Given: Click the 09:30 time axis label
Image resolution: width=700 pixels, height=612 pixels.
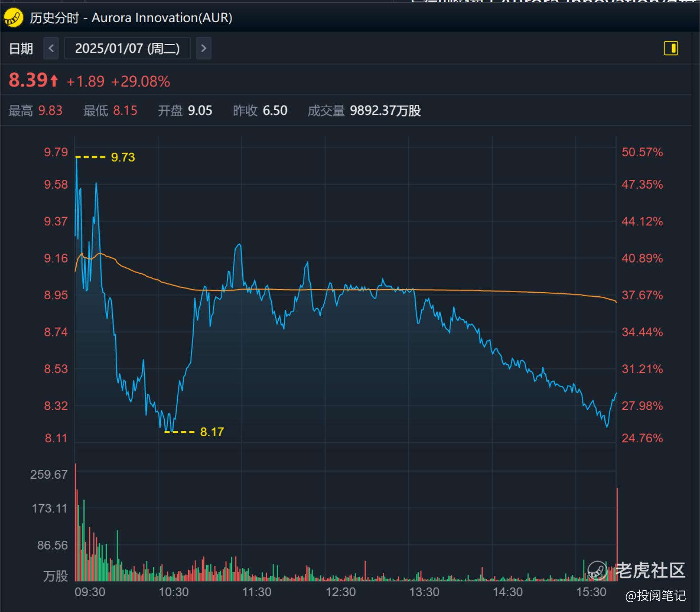Looking at the screenshot, I should (x=90, y=592).
